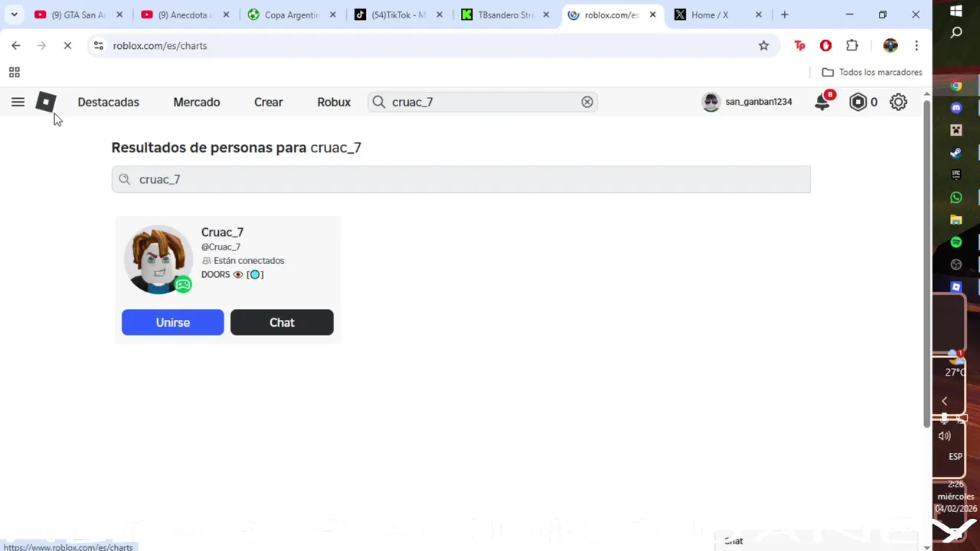Open the Windows Start menu
The image size is (980, 551).
[x=956, y=10]
